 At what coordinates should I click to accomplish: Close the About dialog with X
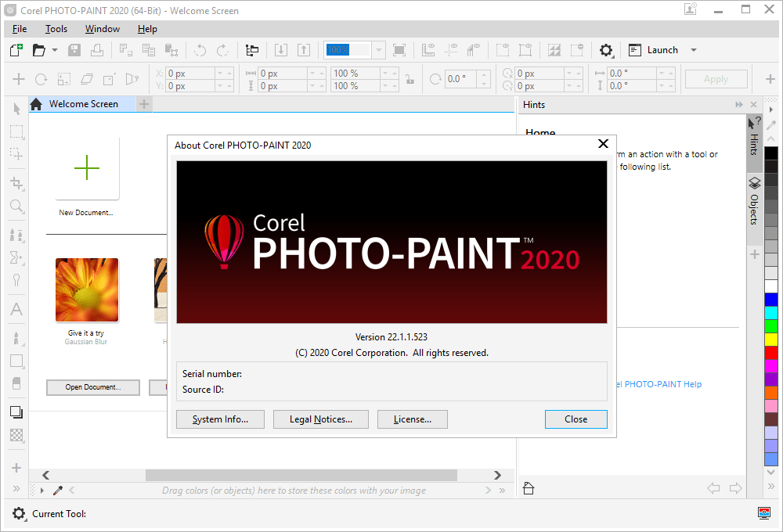[603, 144]
